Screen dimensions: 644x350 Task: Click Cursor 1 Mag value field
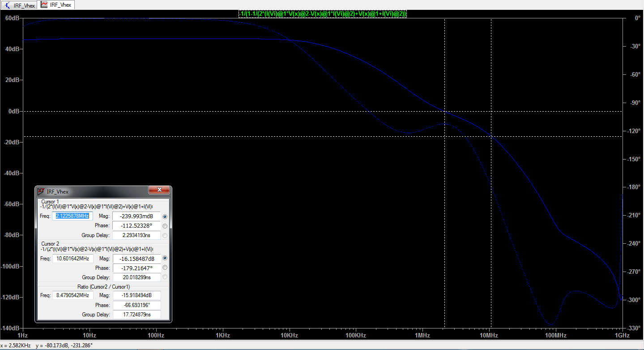click(136, 216)
